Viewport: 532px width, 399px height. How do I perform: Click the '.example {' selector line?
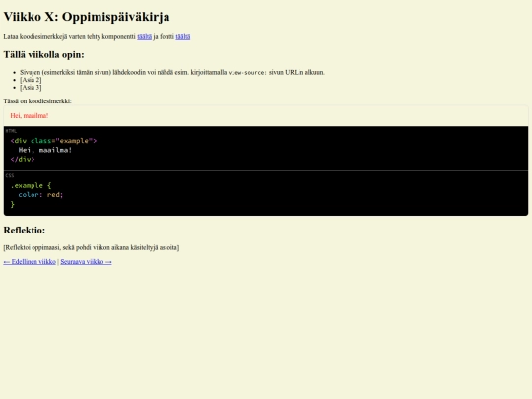coord(31,186)
